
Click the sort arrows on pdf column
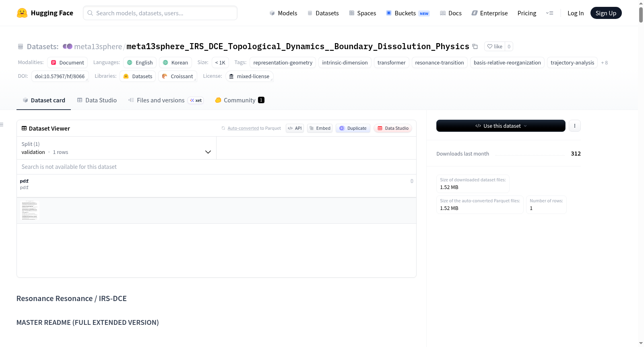click(x=412, y=181)
